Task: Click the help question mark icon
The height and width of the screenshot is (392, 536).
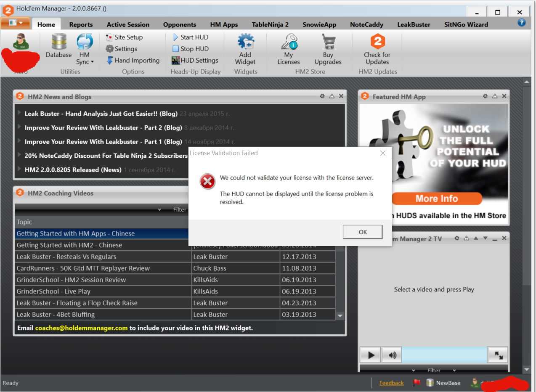Action: (x=522, y=23)
